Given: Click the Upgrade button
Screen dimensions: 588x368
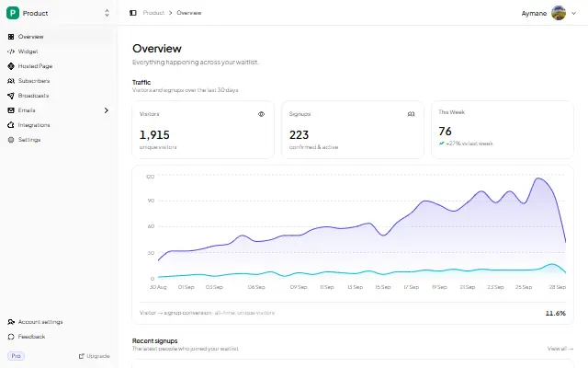Looking at the screenshot, I should pyautogui.click(x=94, y=356).
